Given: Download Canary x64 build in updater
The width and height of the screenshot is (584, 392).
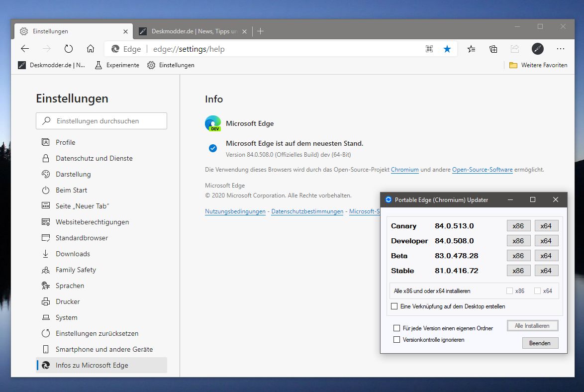Looking at the screenshot, I should (546, 226).
